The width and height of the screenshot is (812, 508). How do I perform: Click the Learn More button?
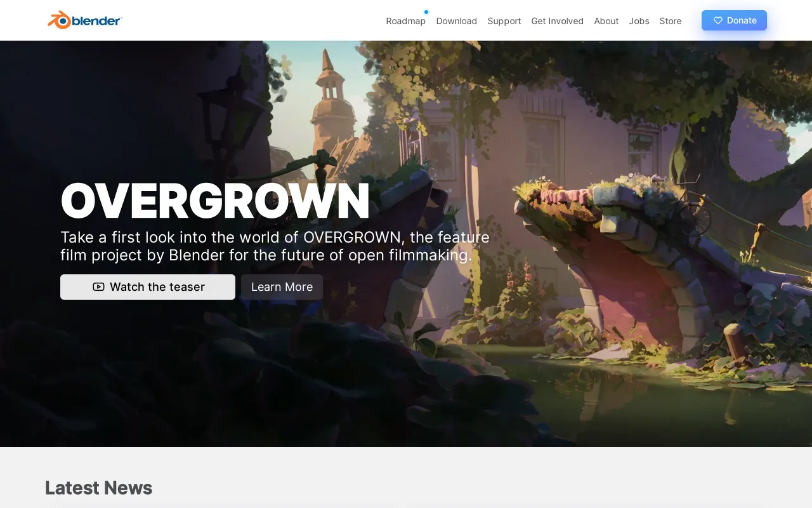(x=282, y=287)
